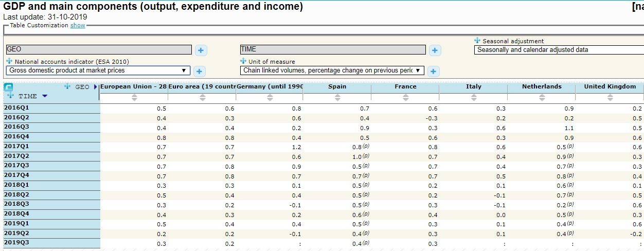Click the move icon next to GEO header
This screenshot has height=251, width=644.
click(x=68, y=86)
